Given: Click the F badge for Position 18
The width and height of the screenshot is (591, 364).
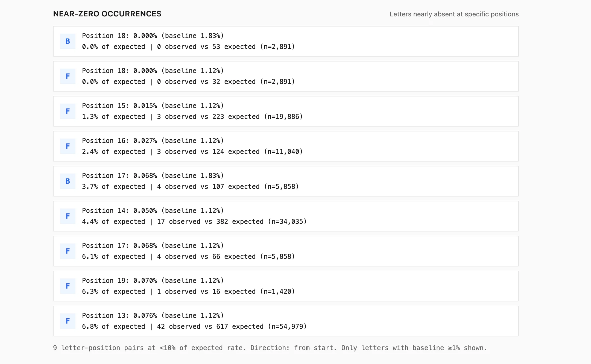Looking at the screenshot, I should (x=68, y=76).
